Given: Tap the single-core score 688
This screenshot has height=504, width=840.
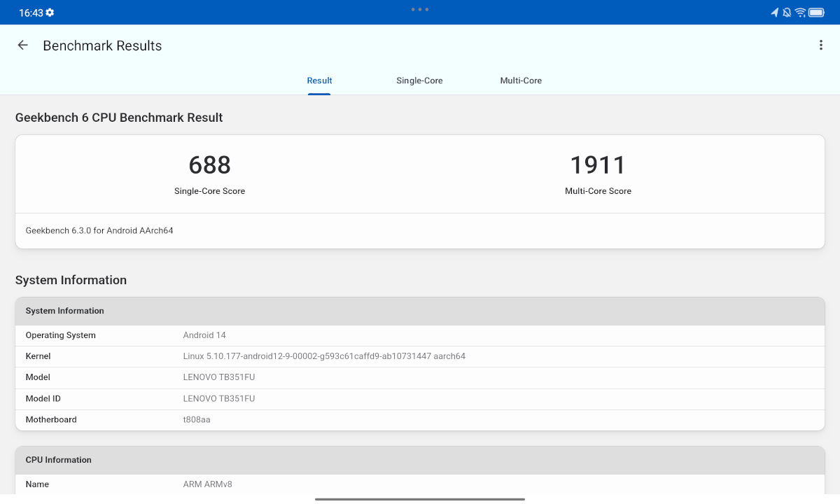Looking at the screenshot, I should [209, 165].
